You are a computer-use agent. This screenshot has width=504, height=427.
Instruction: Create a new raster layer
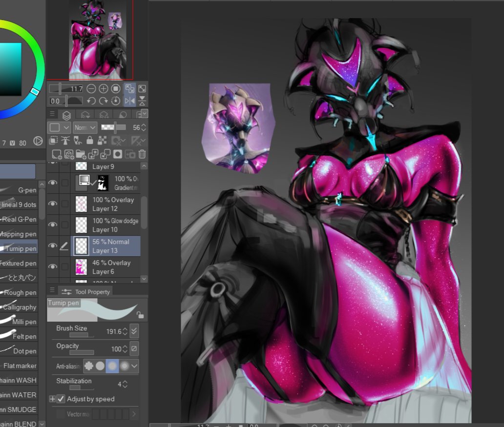tap(57, 154)
